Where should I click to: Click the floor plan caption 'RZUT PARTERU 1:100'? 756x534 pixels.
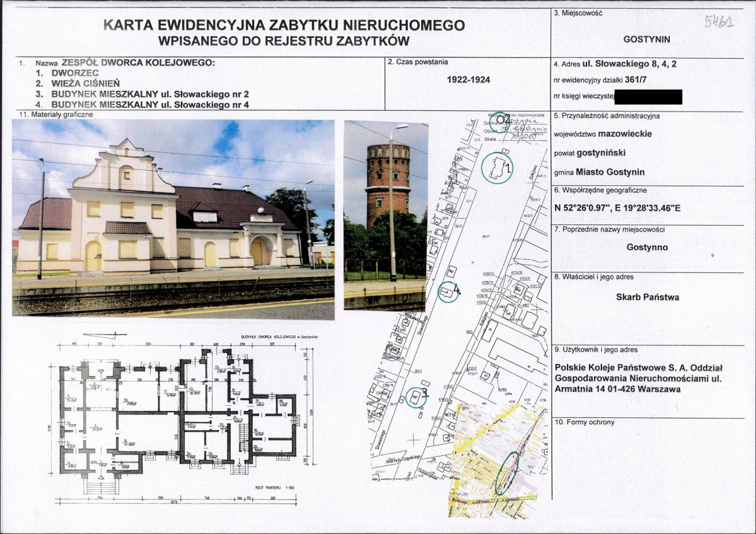coord(274,488)
